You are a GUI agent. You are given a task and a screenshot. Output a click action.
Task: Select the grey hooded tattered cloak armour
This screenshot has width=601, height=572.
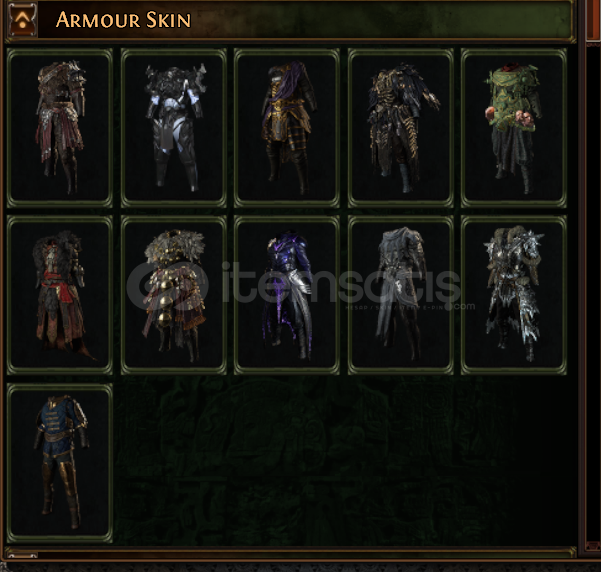[x=401, y=295]
